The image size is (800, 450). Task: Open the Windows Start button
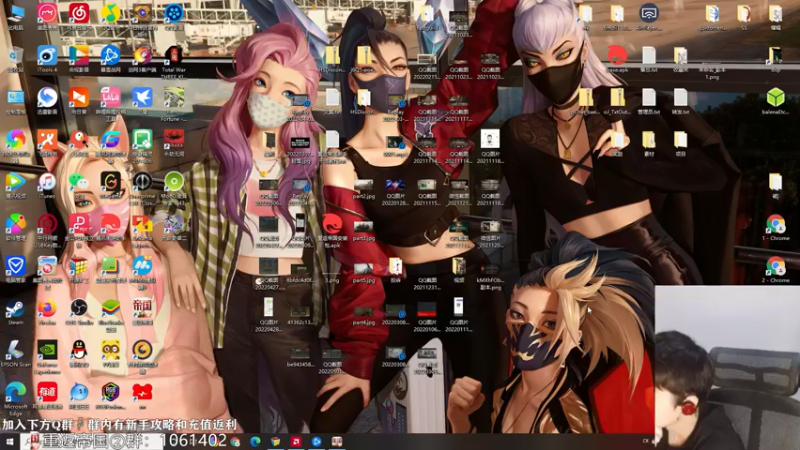coord(9,442)
